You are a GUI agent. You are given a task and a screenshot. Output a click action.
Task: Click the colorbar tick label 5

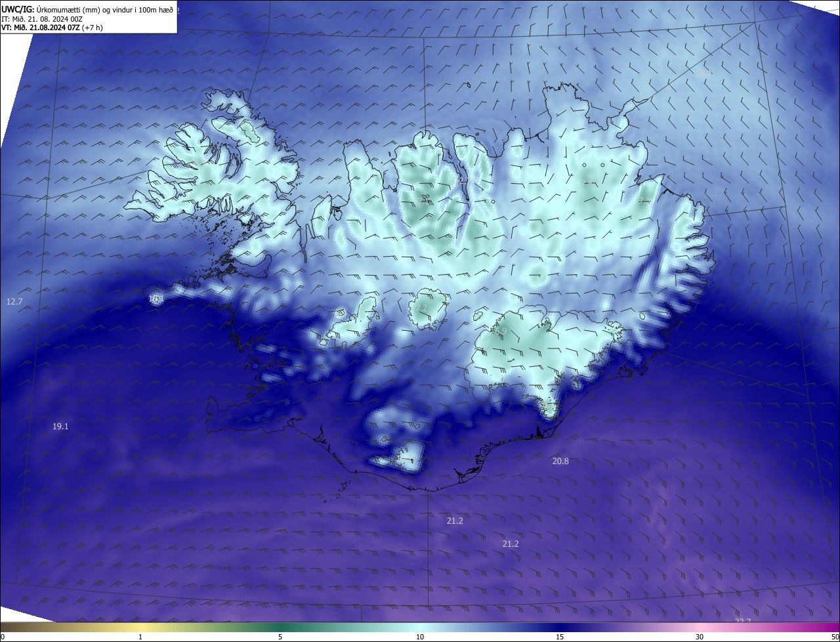(280, 637)
